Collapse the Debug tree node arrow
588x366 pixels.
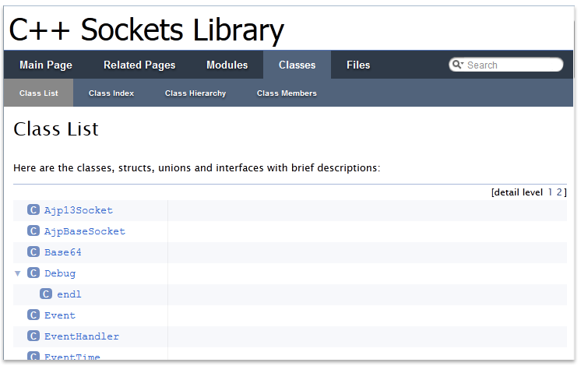tap(18, 273)
